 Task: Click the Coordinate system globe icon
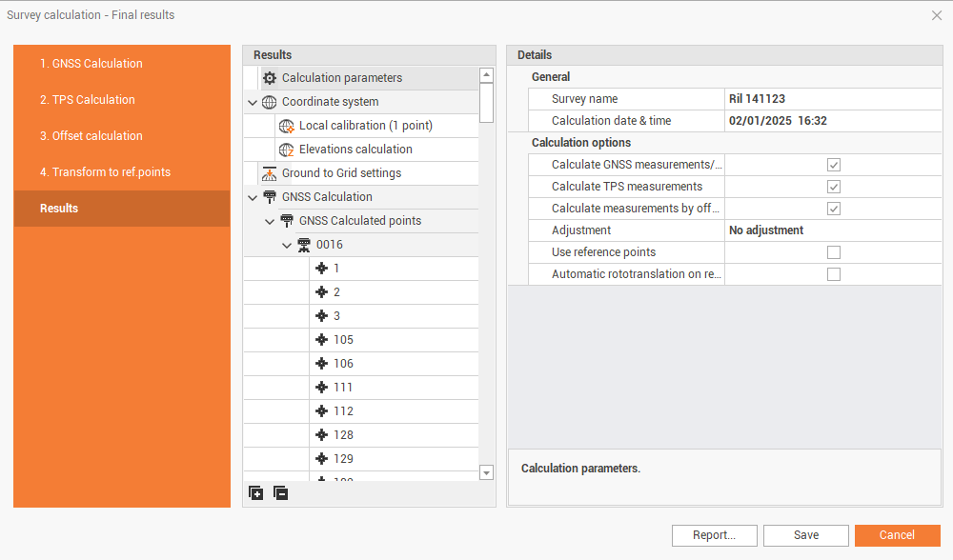(270, 102)
